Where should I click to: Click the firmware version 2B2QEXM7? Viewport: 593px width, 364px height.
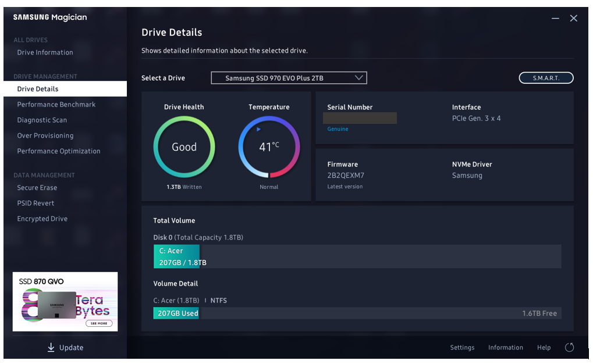(x=346, y=176)
